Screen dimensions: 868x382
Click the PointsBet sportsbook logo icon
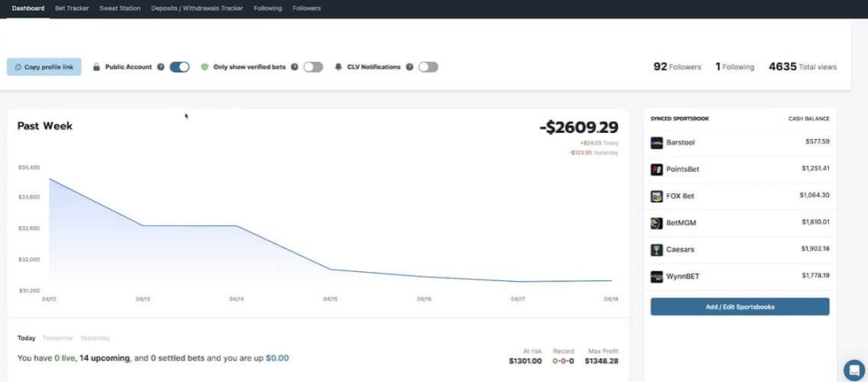(x=656, y=169)
